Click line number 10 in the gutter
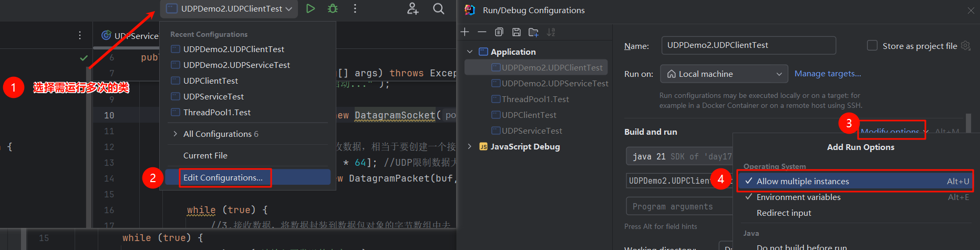The image size is (980, 250). pyautogui.click(x=109, y=115)
